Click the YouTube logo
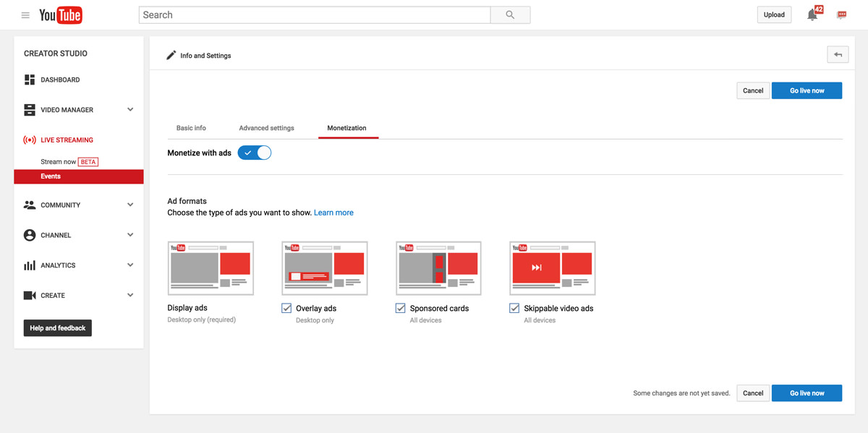Image resolution: width=868 pixels, height=433 pixels. coord(61,15)
